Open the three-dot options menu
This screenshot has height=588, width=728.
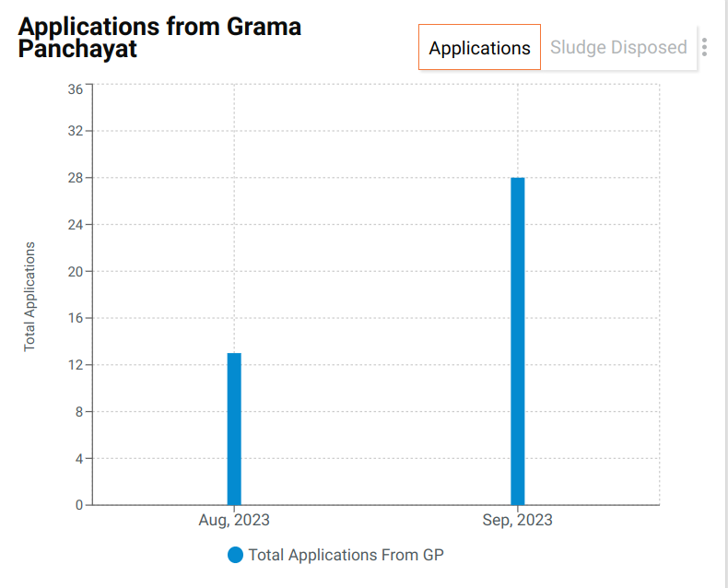coord(705,47)
